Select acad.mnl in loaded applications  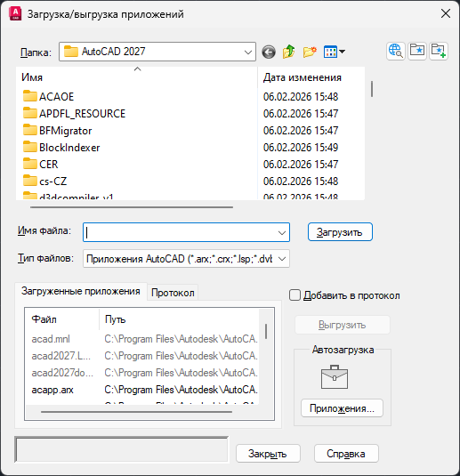(x=51, y=339)
